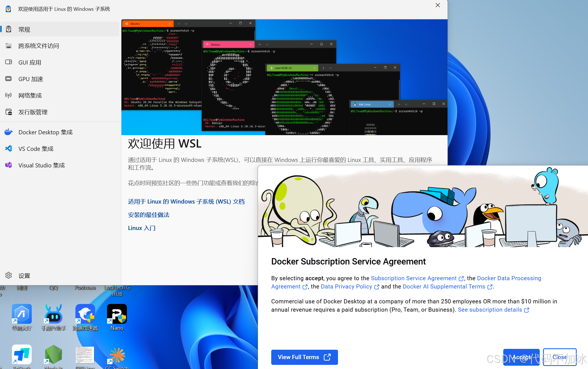This screenshot has height=369, width=588.
Task: Open the Data Privacy Policy link
Action: tap(350, 287)
